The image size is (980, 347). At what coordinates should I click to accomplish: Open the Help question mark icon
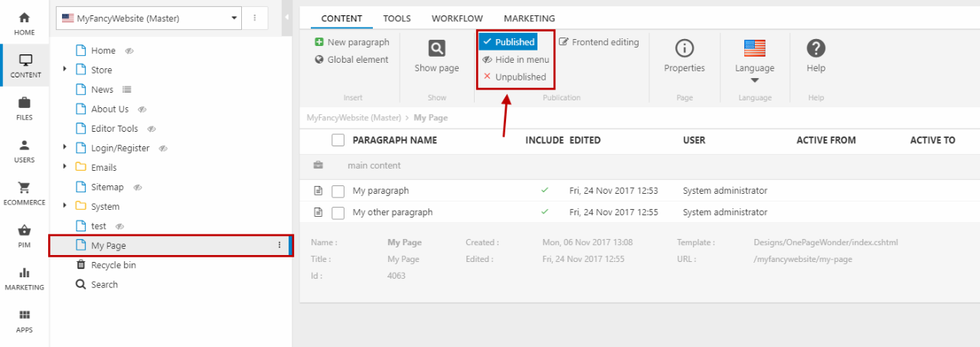pos(815,49)
